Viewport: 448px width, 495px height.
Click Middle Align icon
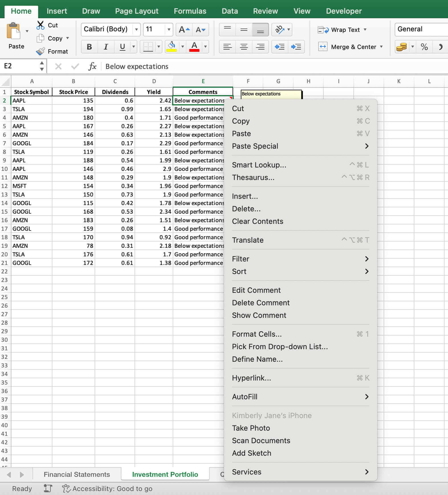click(244, 29)
